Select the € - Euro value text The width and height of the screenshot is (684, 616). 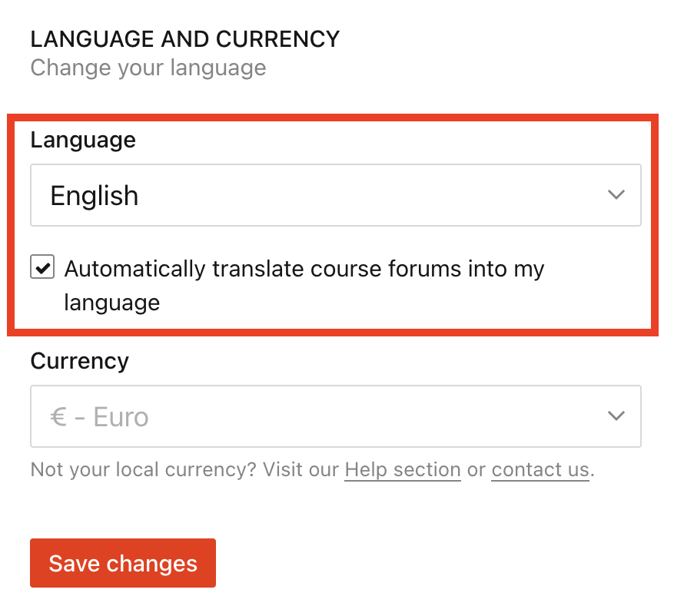(99, 417)
